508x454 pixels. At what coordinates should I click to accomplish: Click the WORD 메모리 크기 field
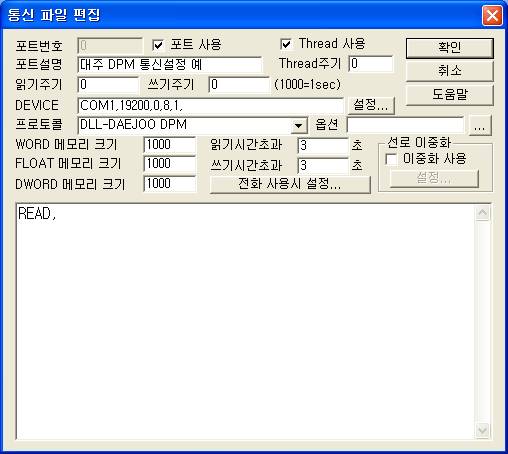(170, 145)
